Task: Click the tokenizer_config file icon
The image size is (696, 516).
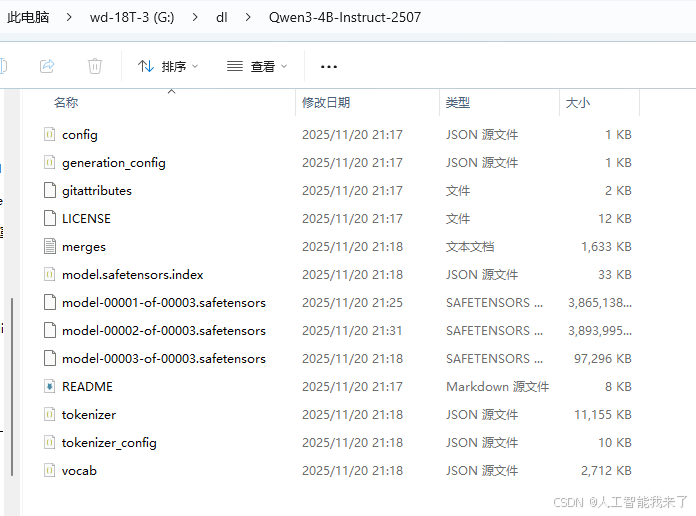Action: (x=50, y=442)
